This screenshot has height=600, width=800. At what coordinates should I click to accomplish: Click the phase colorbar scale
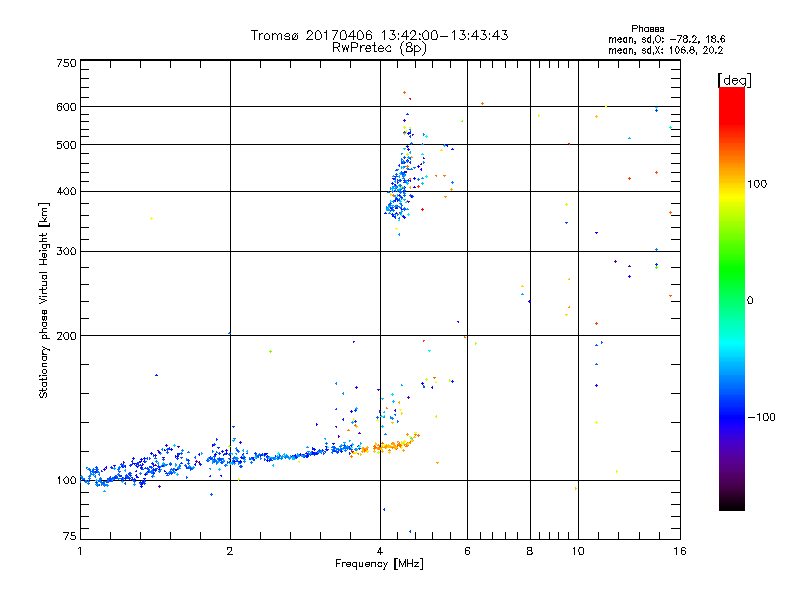(x=732, y=298)
